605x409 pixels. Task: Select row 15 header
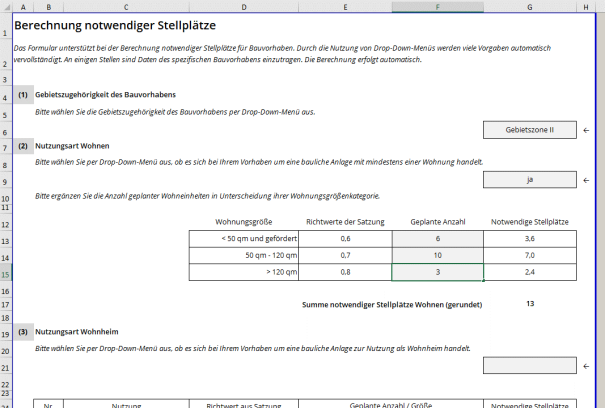pyautogui.click(x=5, y=273)
